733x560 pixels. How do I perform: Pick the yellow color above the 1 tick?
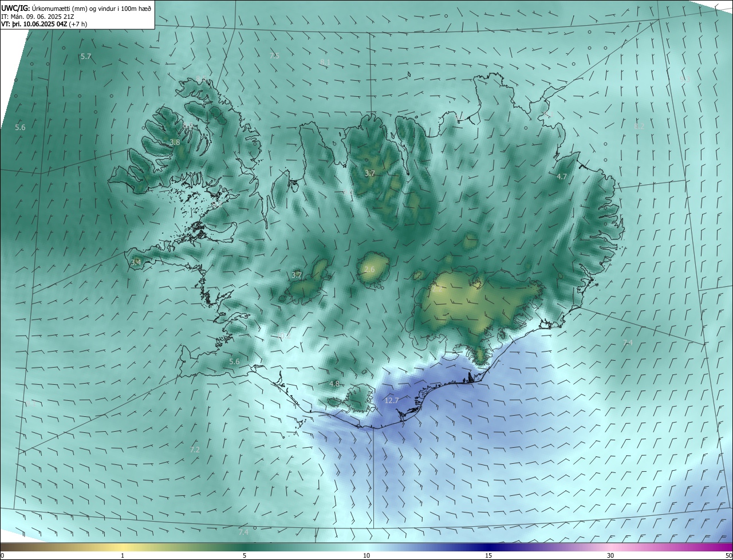pyautogui.click(x=123, y=547)
